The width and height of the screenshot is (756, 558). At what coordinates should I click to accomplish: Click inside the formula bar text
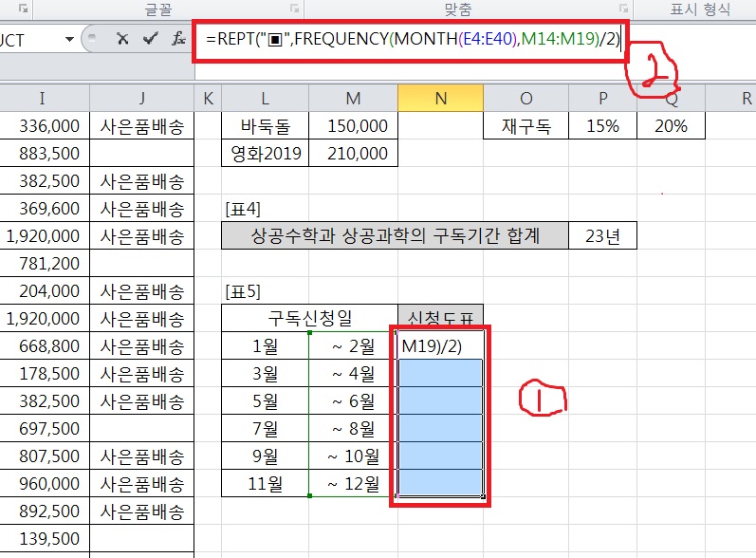click(408, 40)
